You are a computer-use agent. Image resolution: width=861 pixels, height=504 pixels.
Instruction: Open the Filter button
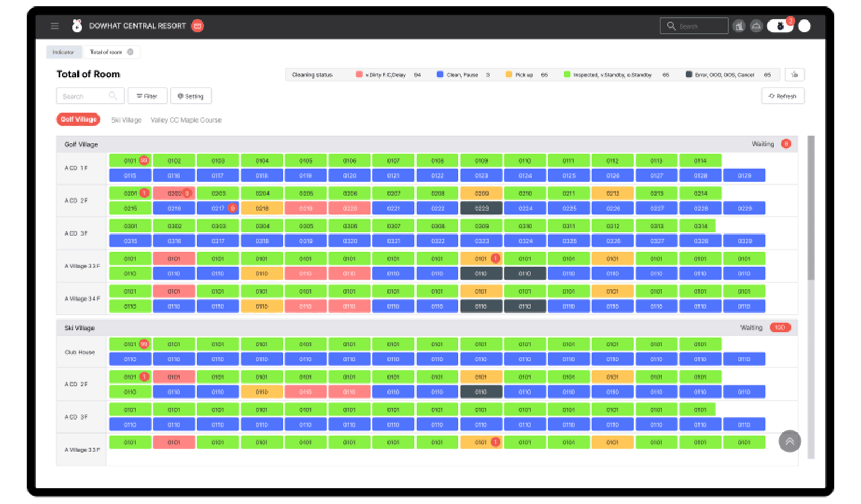147,96
